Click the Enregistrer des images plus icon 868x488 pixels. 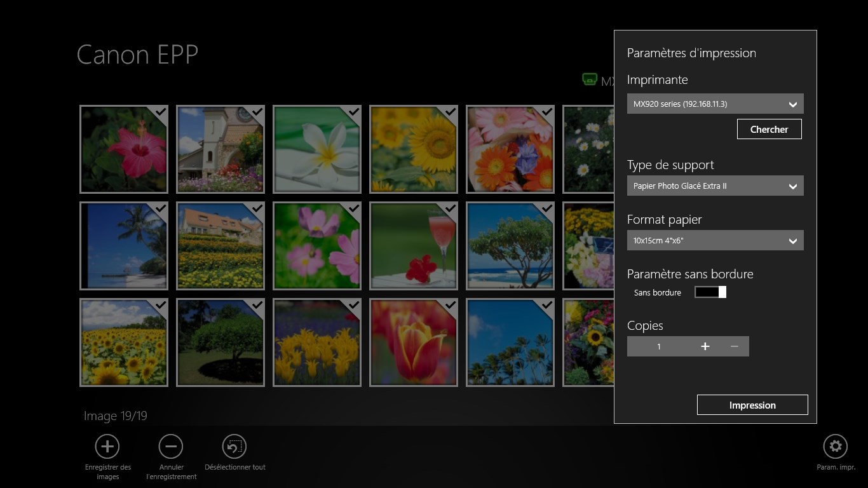tap(107, 447)
